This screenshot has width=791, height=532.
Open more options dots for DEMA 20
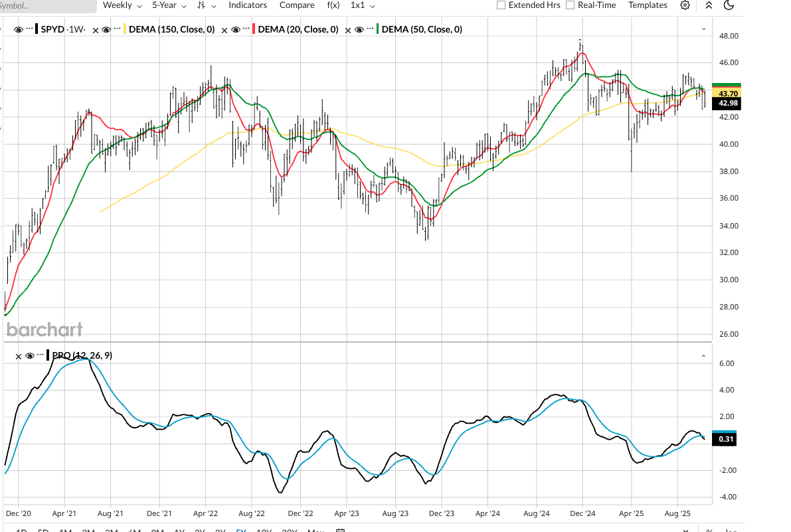pyautogui.click(x=246, y=29)
